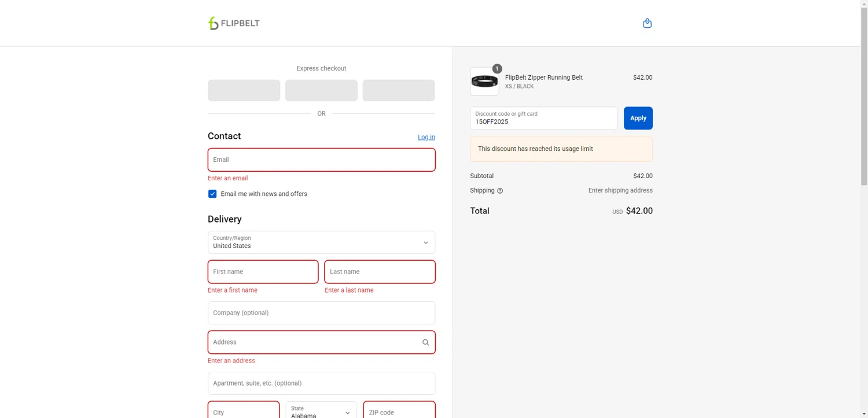Click the Delivery heading
Screen dimensions: 868x418
(225, 219)
